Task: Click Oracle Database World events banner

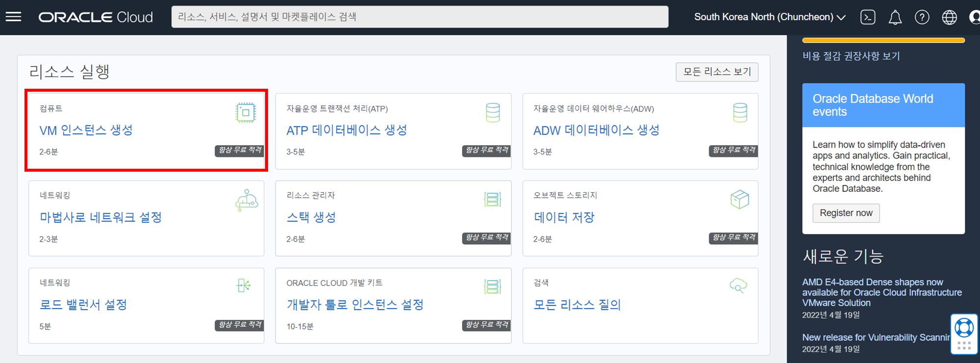Action: (x=883, y=105)
